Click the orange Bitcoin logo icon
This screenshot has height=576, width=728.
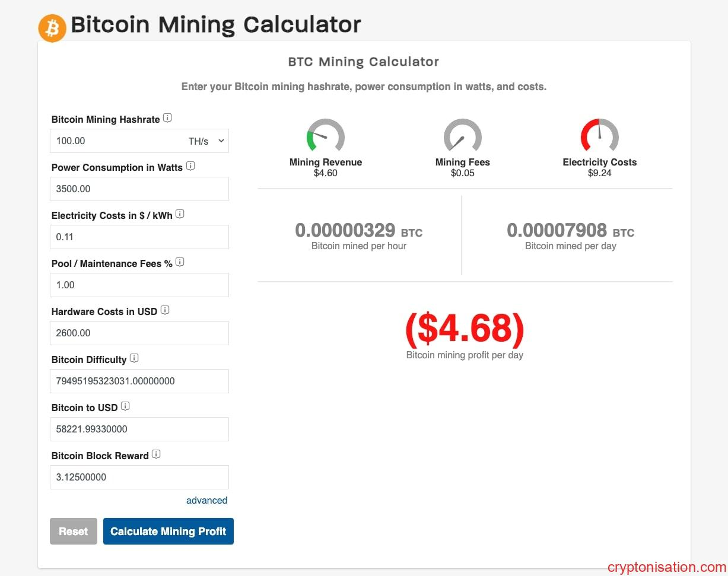52,28
